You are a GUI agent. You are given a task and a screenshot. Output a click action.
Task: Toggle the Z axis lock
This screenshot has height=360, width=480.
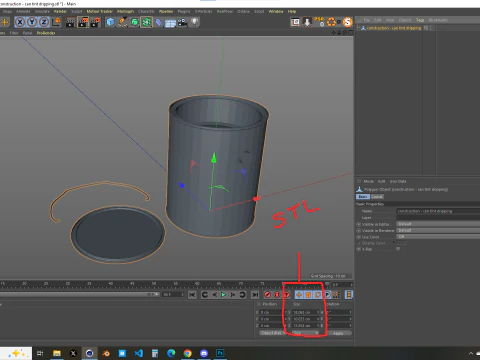44,22
